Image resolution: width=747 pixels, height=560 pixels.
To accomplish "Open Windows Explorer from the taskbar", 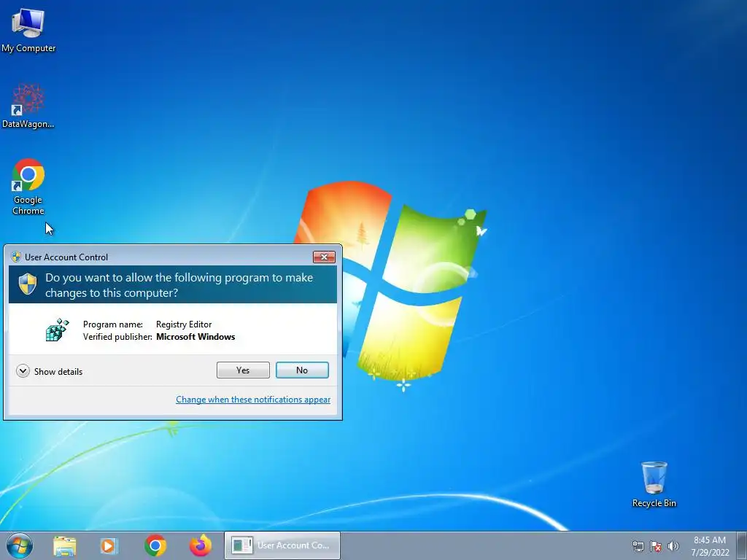I will point(64,545).
